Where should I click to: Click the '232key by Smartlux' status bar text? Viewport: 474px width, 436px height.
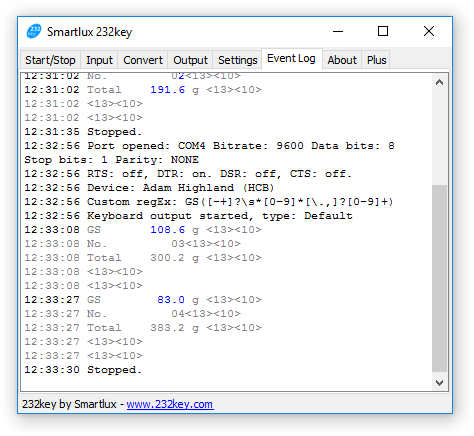[x=69, y=404]
